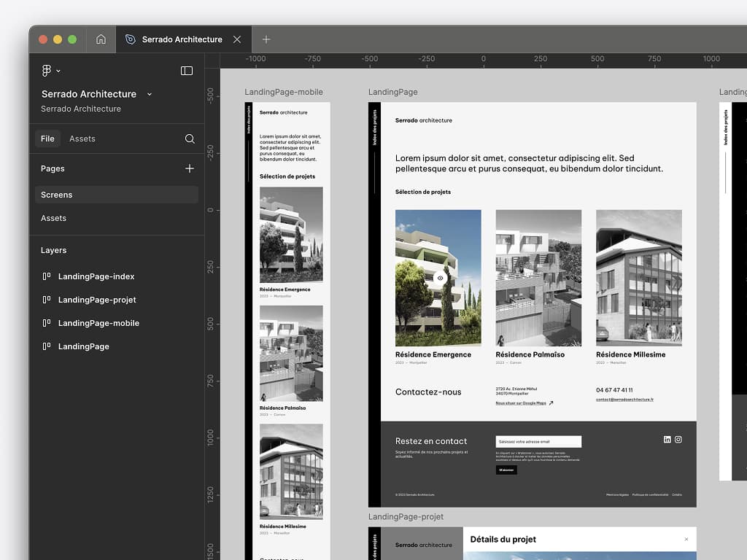This screenshot has height=560, width=747.
Task: Click the Instagram icon in the dark footer
Action: [678, 440]
